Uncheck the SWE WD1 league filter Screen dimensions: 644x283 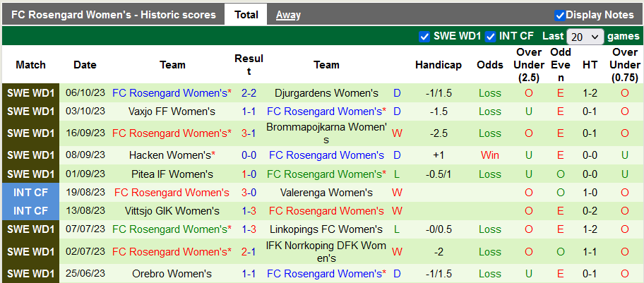click(424, 36)
